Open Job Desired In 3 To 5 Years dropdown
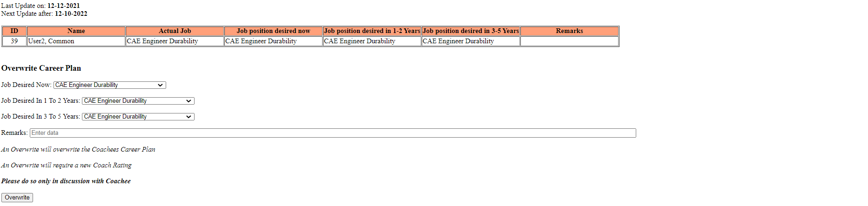Screen dimensions: 868x206 coord(138,117)
